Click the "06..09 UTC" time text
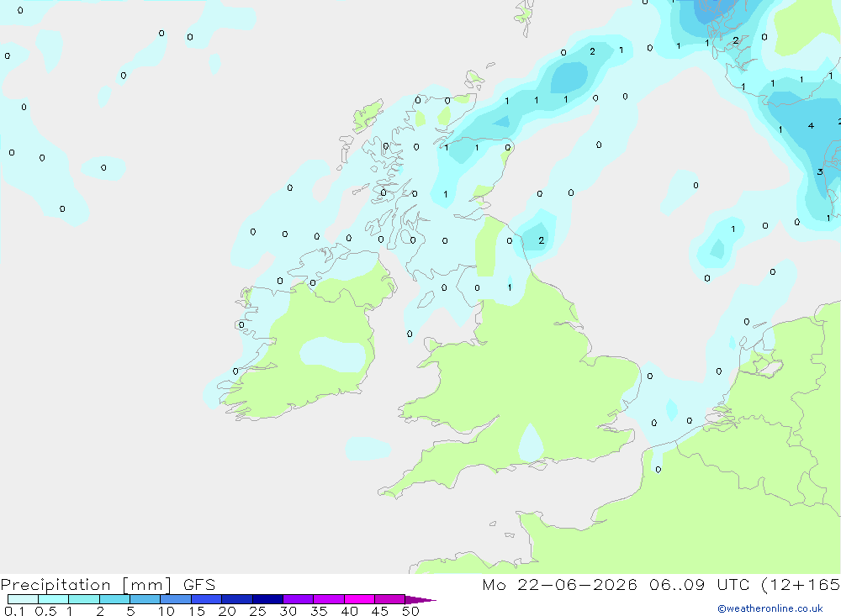This screenshot has width=841, height=616. (x=698, y=585)
